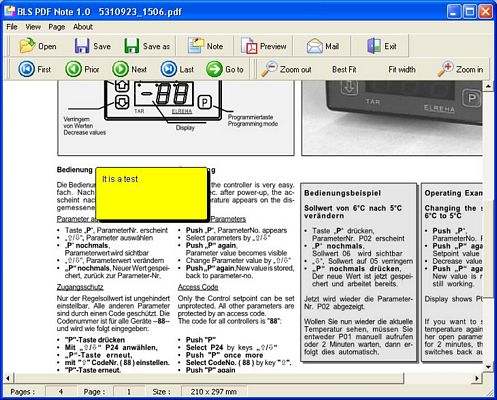
Task: Click the 'Display' label under diagram
Action: click(x=185, y=128)
